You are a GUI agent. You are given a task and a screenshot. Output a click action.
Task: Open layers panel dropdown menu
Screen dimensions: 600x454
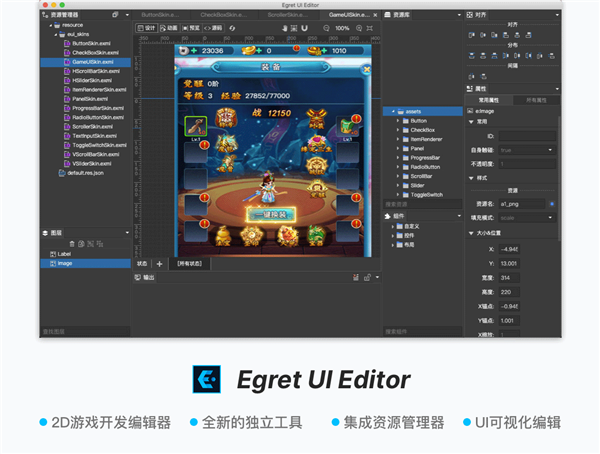[127, 233]
